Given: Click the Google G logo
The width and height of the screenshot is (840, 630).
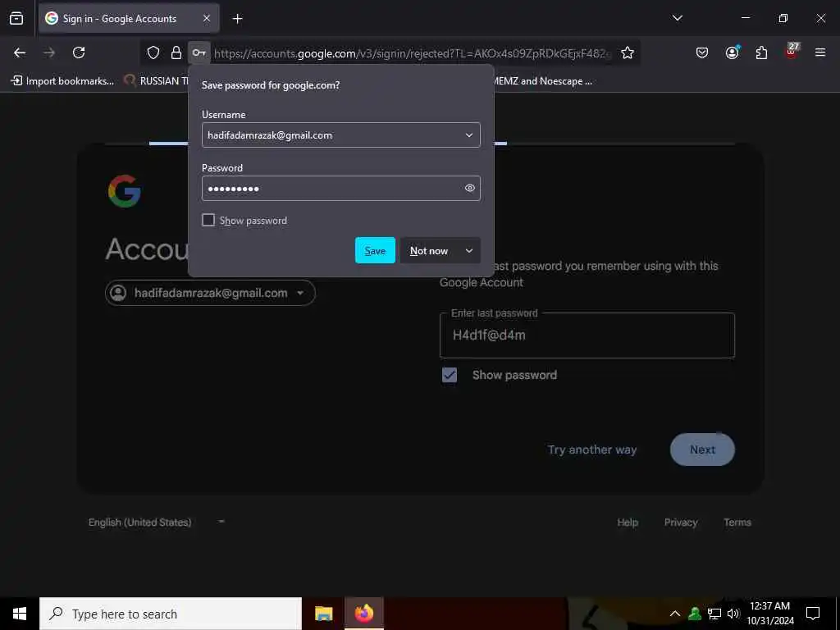Looking at the screenshot, I should point(125,190).
